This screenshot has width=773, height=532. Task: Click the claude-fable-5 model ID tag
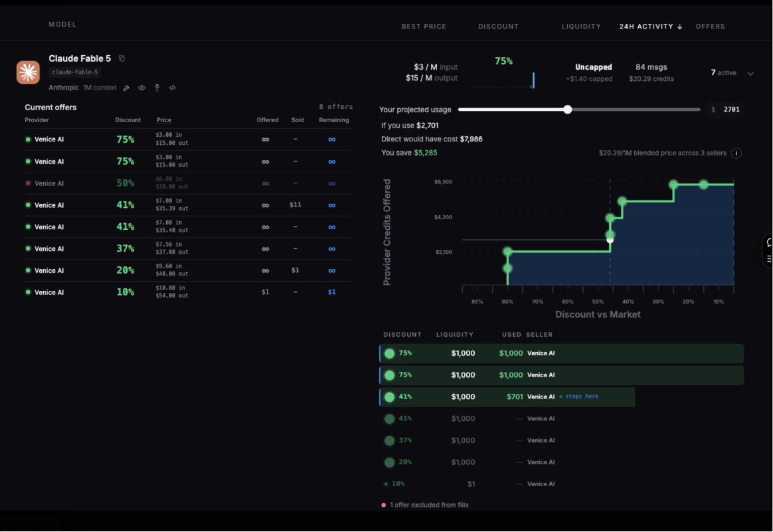pyautogui.click(x=75, y=72)
